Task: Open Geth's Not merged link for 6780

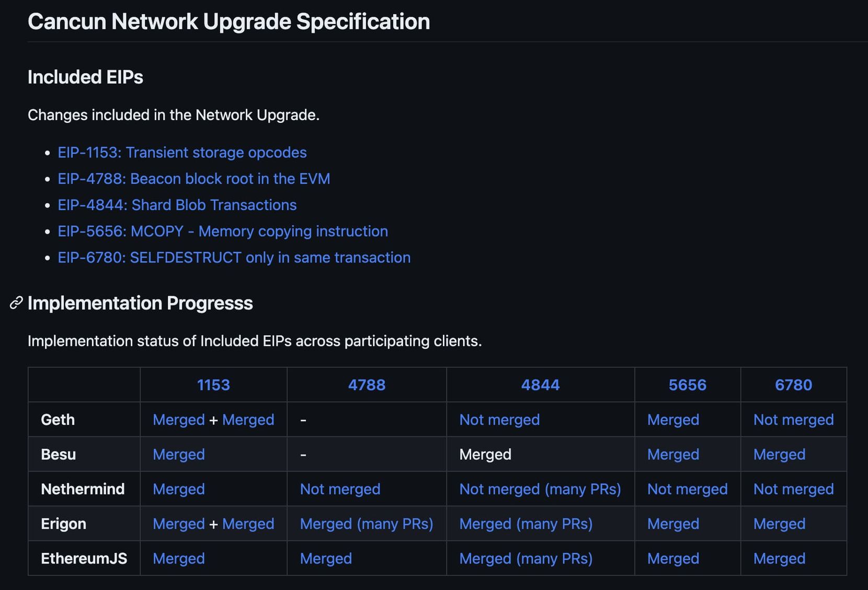Action: (793, 420)
